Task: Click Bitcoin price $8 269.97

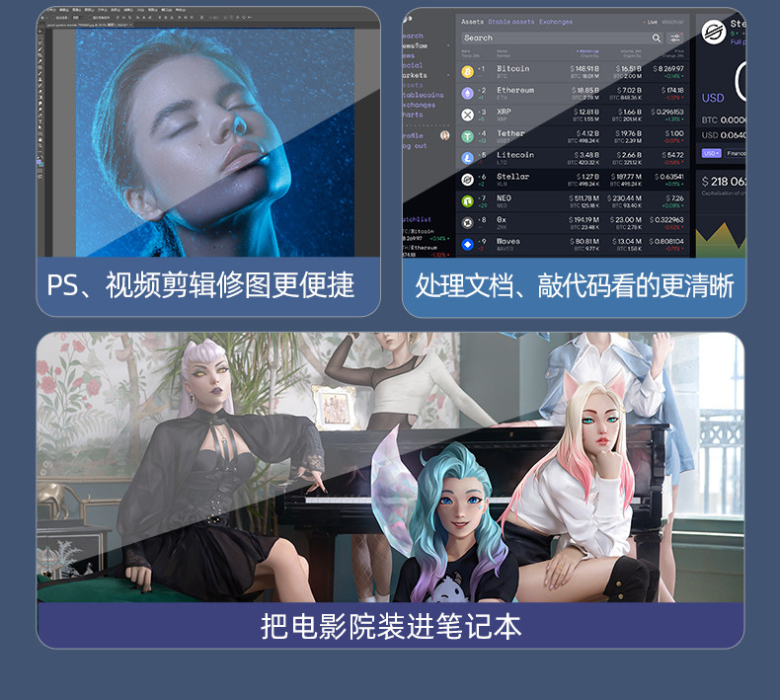Action: pos(668,69)
